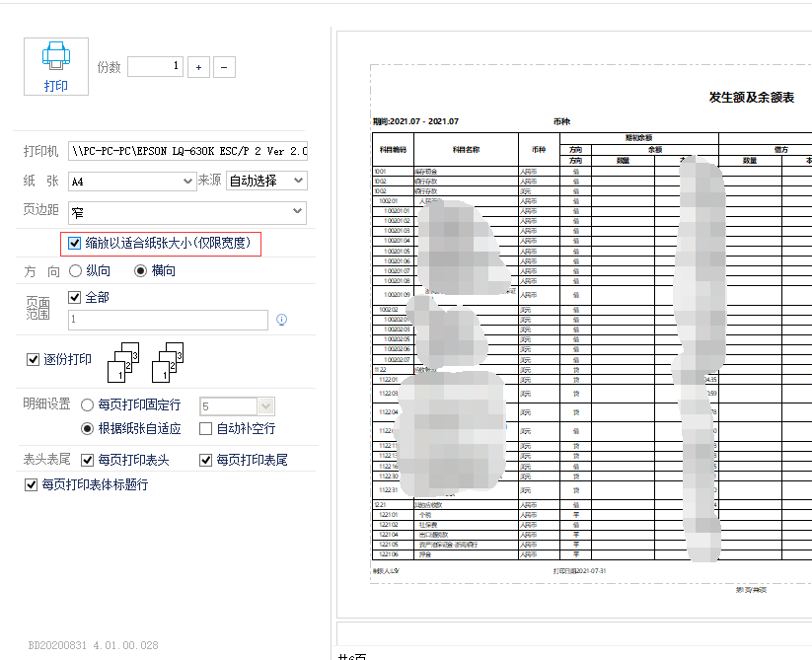
Task: Toggle 缩放以适合纸张大小(仅限宽度) checkbox
Action: [75, 243]
